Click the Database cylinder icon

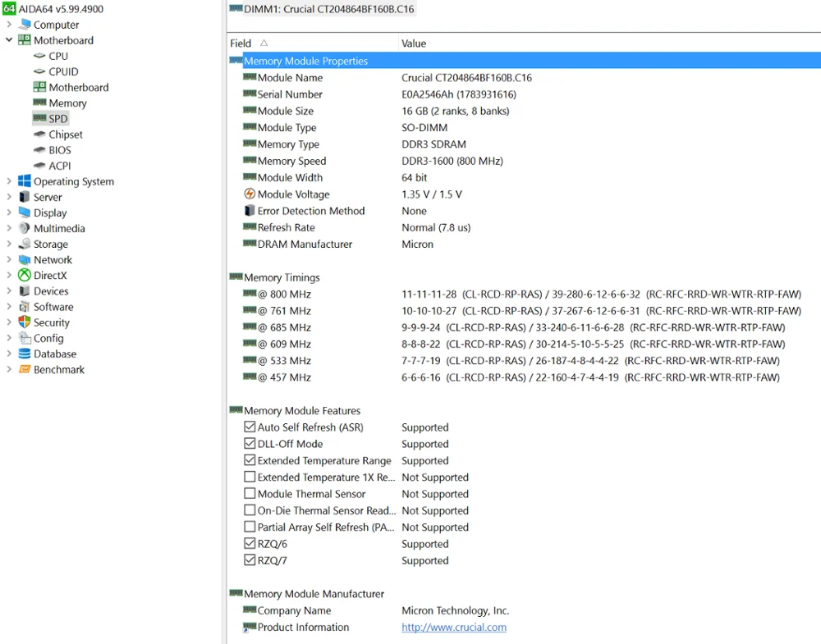[x=24, y=354]
